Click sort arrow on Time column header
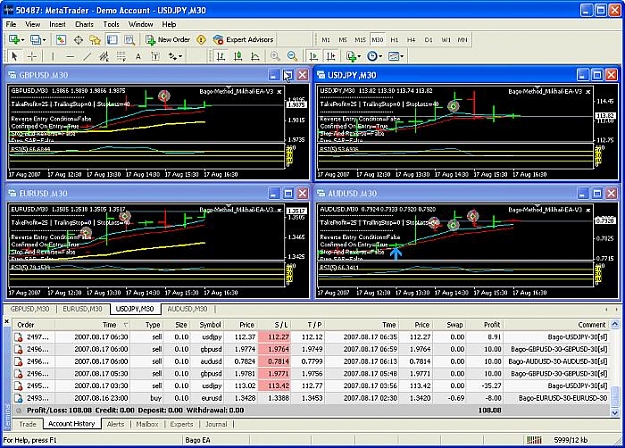Viewport: 625px width, 448px height. pos(126,325)
